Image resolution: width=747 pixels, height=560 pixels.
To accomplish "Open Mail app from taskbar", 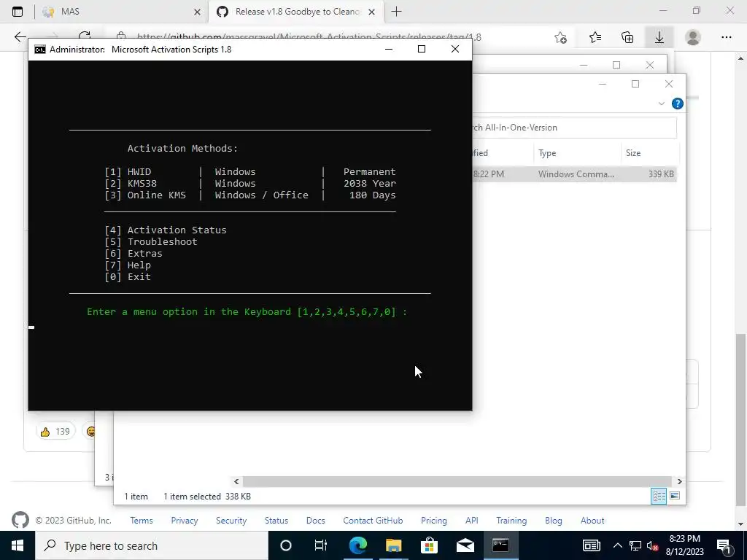I will 465,545.
